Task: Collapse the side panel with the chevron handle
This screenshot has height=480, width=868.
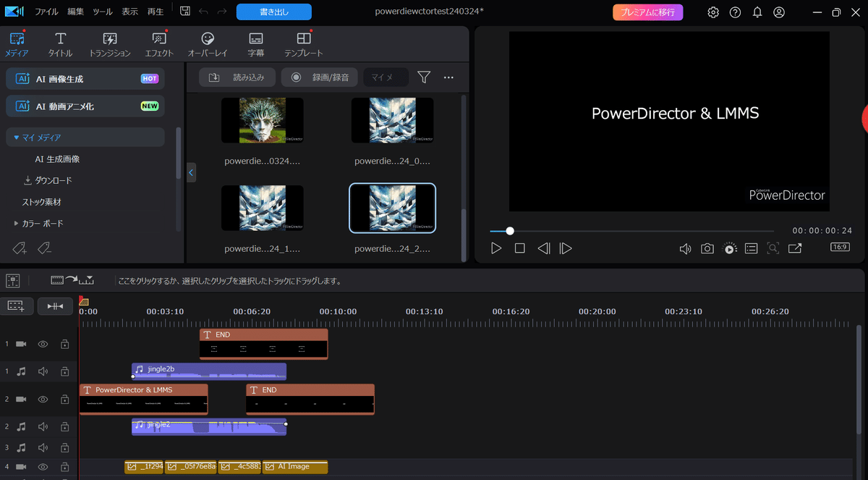Action: tap(191, 172)
